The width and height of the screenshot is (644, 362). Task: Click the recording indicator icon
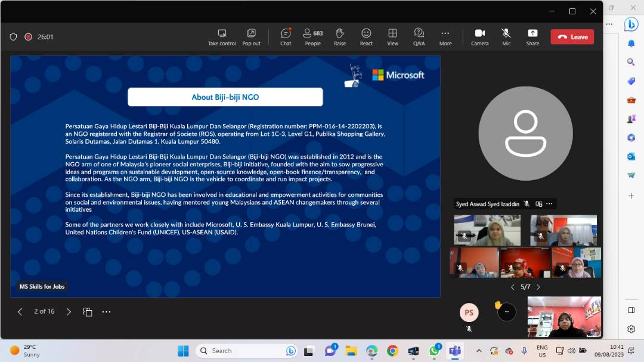point(29,37)
